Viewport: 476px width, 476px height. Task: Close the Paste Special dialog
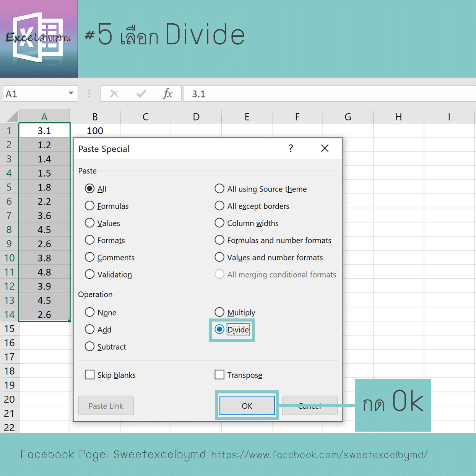coord(325,148)
